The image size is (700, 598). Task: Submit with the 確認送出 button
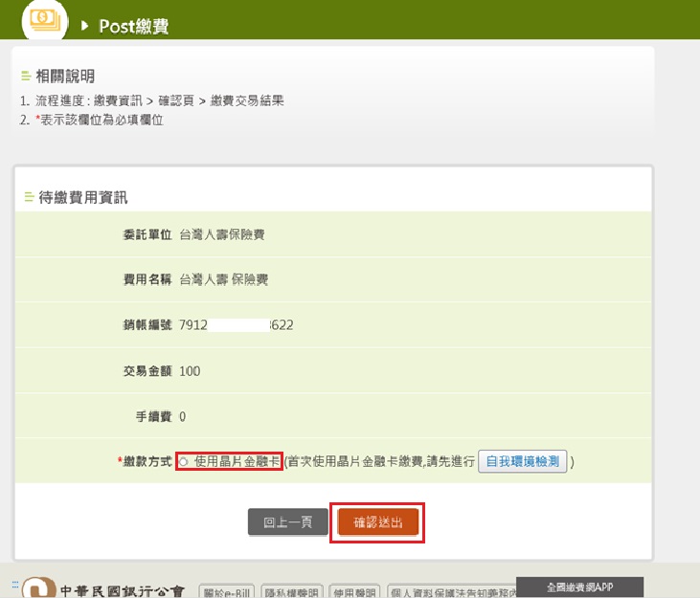pos(378,521)
